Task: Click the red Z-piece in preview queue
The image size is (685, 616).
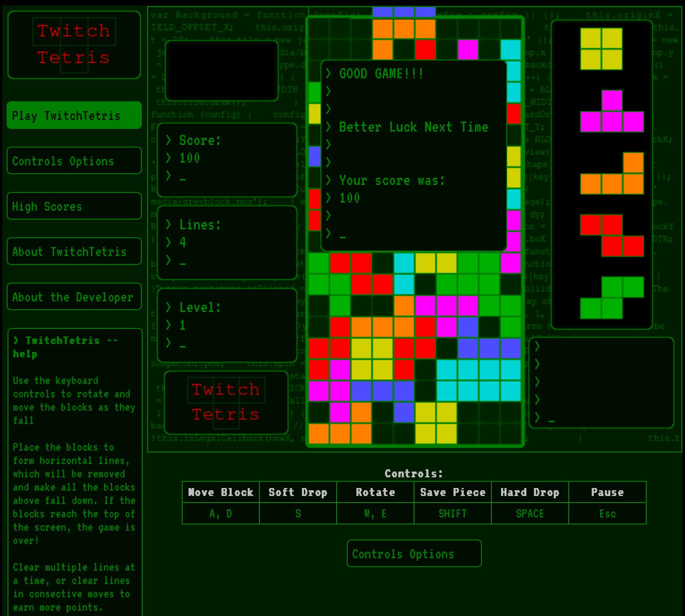Action: click(612, 236)
